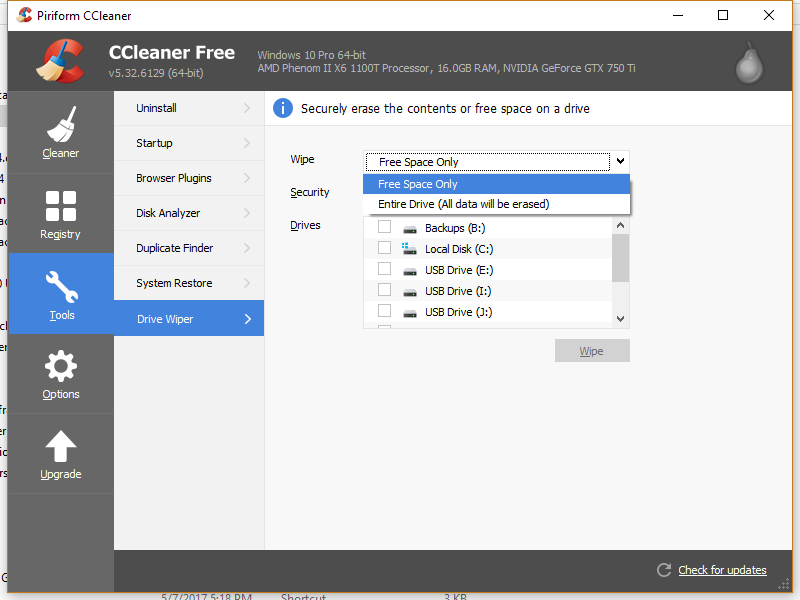Open the Duplicate Finder tool
The image size is (800, 600).
point(189,248)
